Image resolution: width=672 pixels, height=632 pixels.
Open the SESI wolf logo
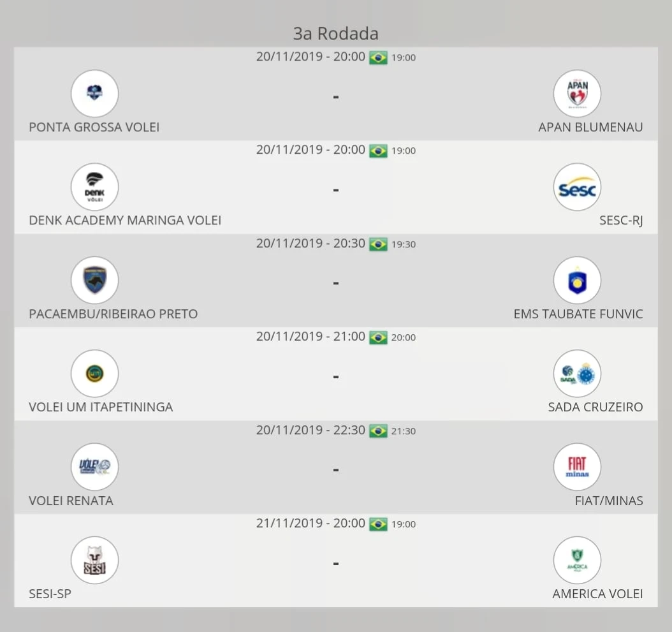[95, 561]
